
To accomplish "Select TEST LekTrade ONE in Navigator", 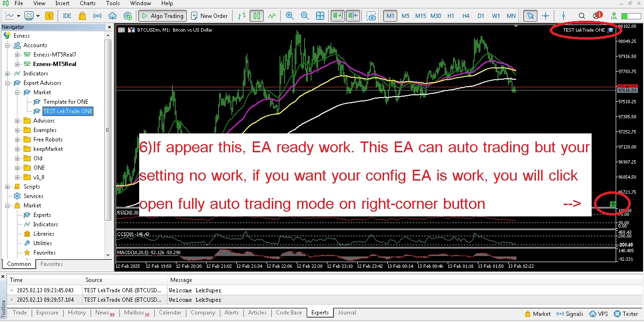I will 67,111.
